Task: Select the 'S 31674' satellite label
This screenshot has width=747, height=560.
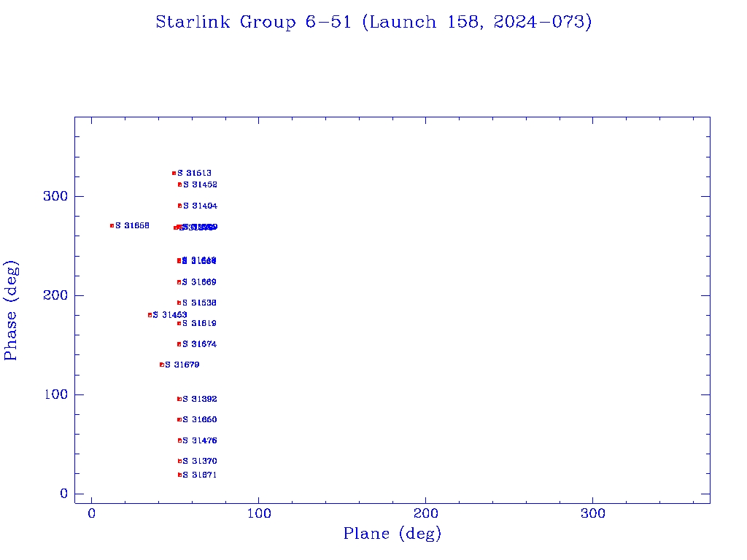Action: point(200,344)
